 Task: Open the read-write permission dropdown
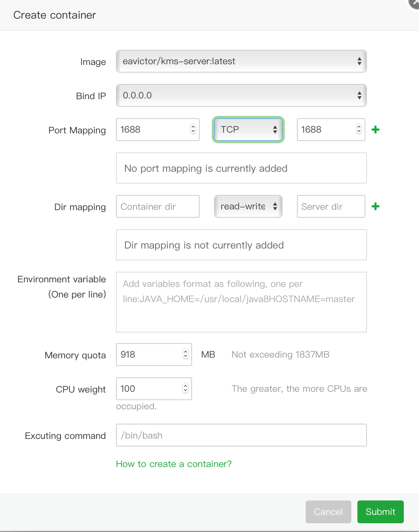(248, 206)
